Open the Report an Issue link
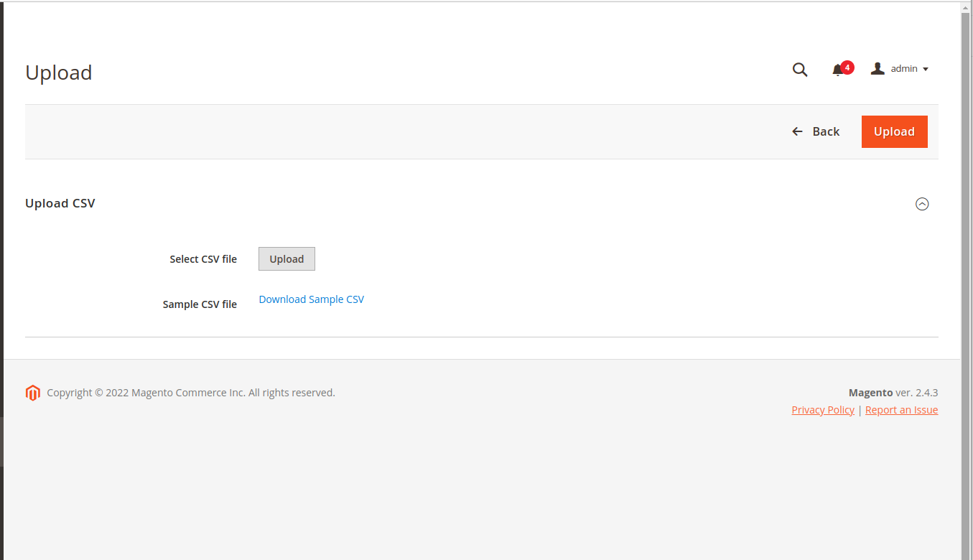 tap(901, 410)
